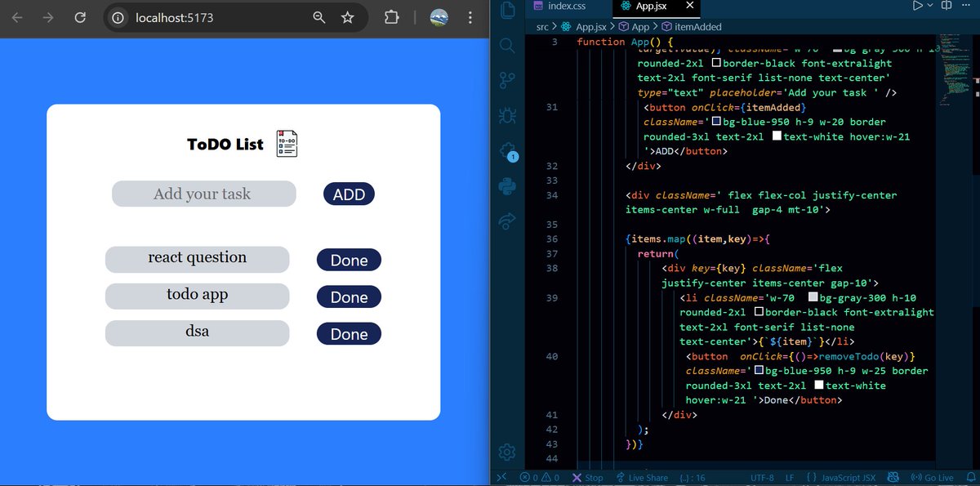Click line number 36 in the gutter
Image resolution: width=980 pixels, height=486 pixels.
pyautogui.click(x=552, y=239)
